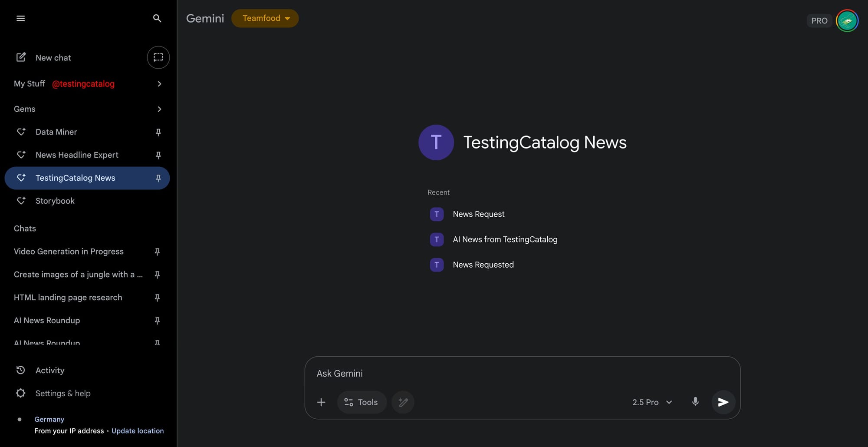This screenshot has height=447, width=868.
Task: Collapse the sidebar with the hamburger menu icon
Action: (x=20, y=18)
